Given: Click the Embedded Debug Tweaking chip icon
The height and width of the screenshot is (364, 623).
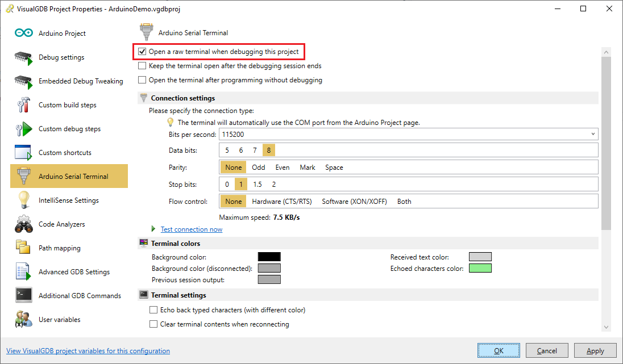Looking at the screenshot, I should pyautogui.click(x=23, y=82).
